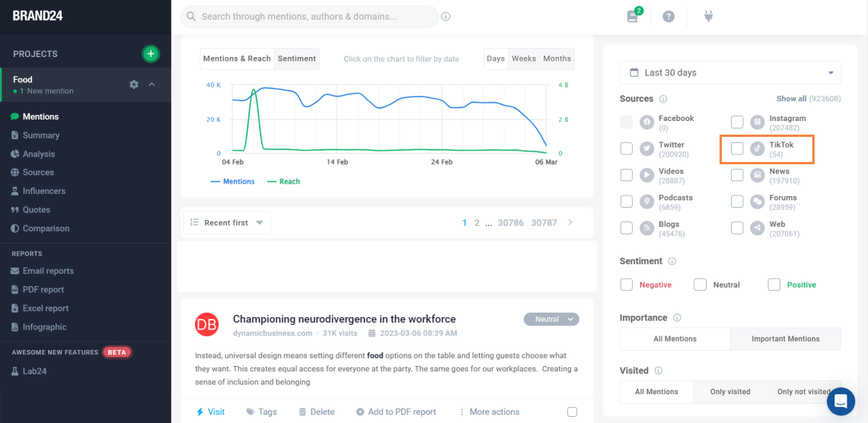
Task: Click the Important Mentions button
Action: pyautogui.click(x=785, y=339)
